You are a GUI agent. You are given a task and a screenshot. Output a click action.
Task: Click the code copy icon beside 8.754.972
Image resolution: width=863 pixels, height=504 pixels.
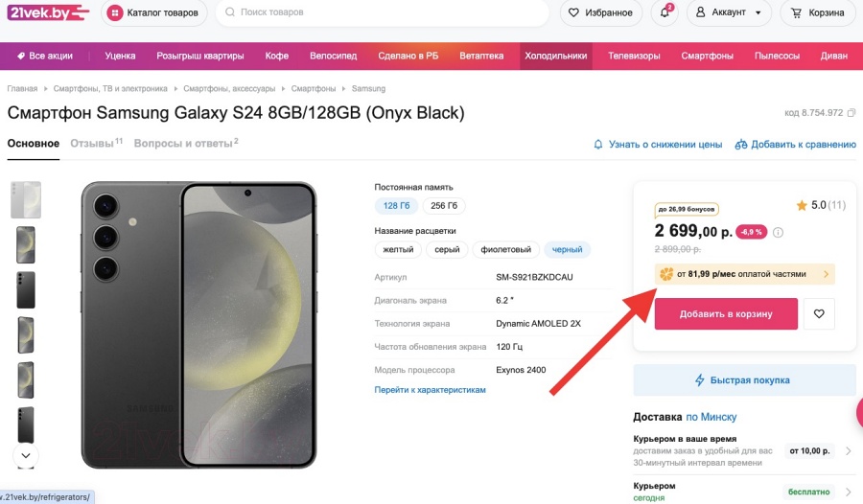[851, 113]
